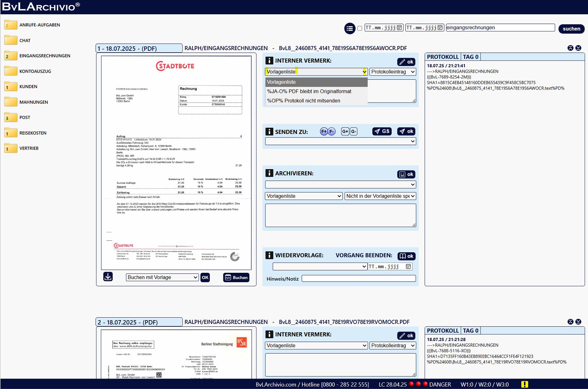Click the yellow warning icon in status bar
The height and width of the screenshot is (389, 588).
[524, 384]
